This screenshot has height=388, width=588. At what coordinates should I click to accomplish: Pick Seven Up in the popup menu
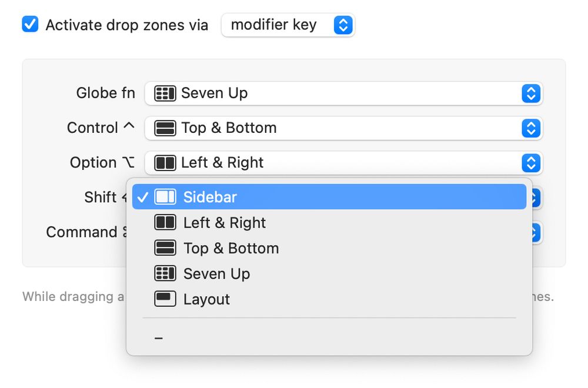[329, 273]
